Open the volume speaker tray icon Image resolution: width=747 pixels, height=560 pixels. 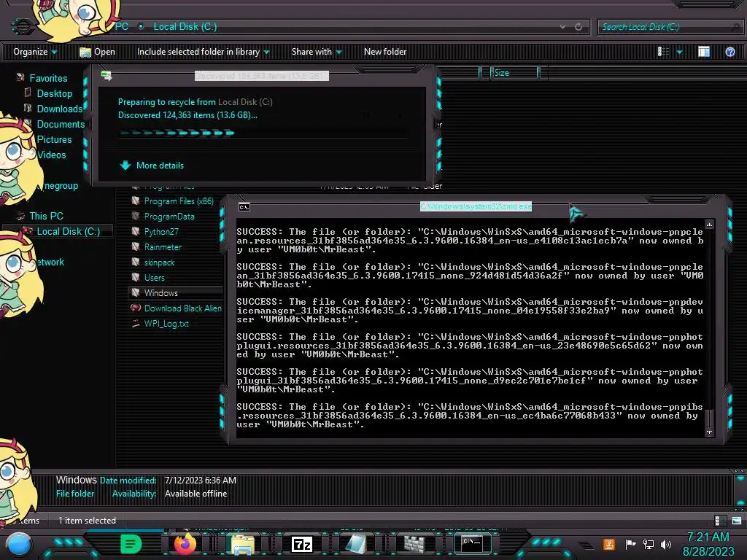(x=666, y=544)
